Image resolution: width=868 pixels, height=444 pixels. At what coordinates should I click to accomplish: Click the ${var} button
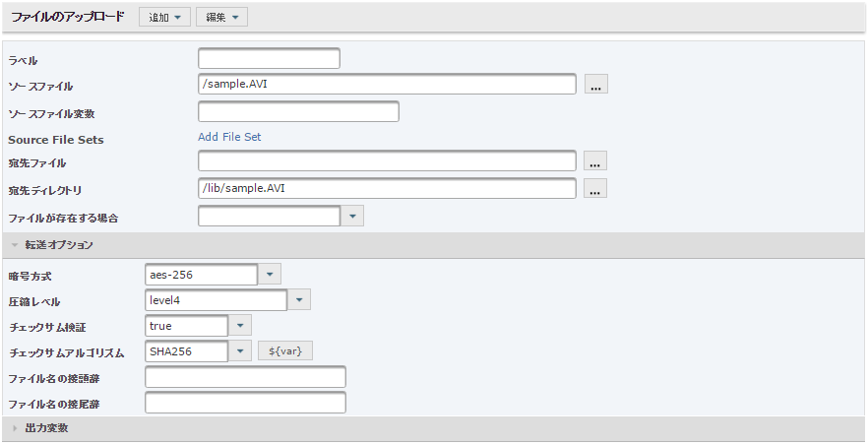point(285,351)
